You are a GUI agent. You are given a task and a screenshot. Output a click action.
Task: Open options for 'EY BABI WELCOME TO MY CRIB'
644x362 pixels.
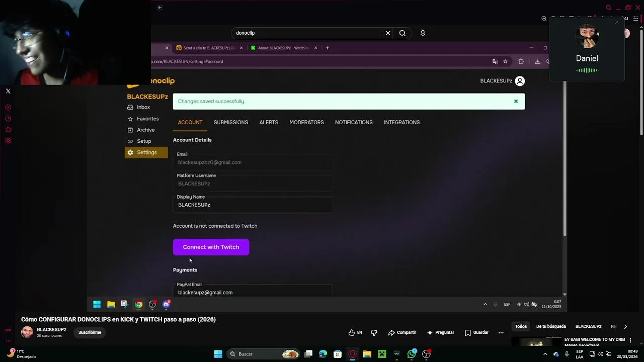click(x=631, y=340)
